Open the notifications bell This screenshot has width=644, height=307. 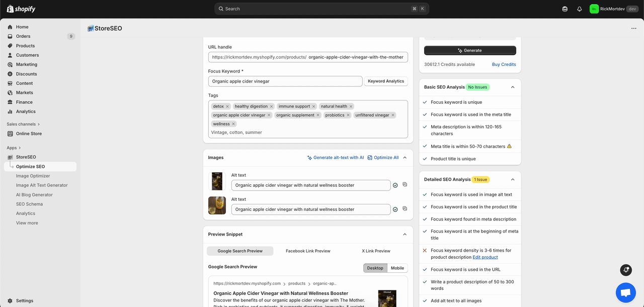tap(579, 9)
